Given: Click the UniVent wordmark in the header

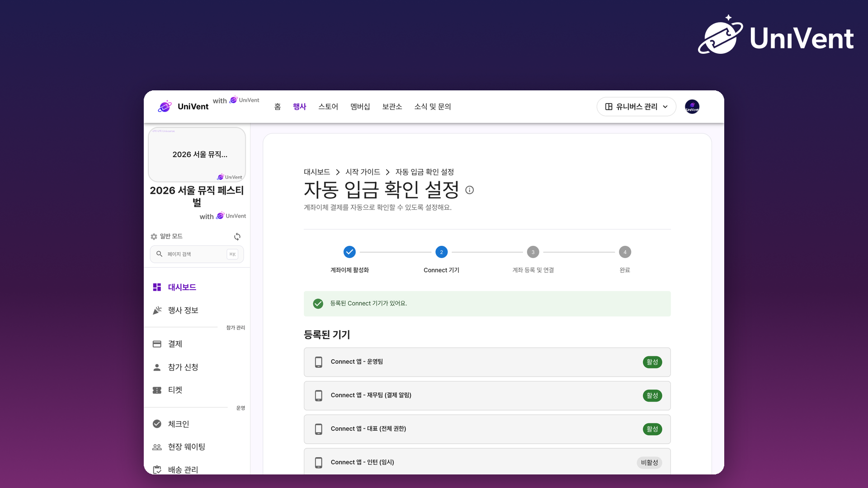Looking at the screenshot, I should [193, 107].
